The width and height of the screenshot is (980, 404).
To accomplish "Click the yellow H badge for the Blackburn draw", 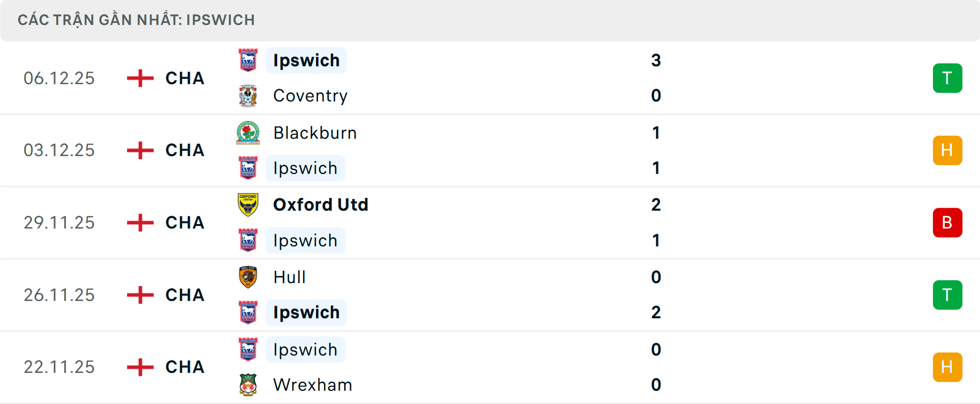I will point(947,150).
